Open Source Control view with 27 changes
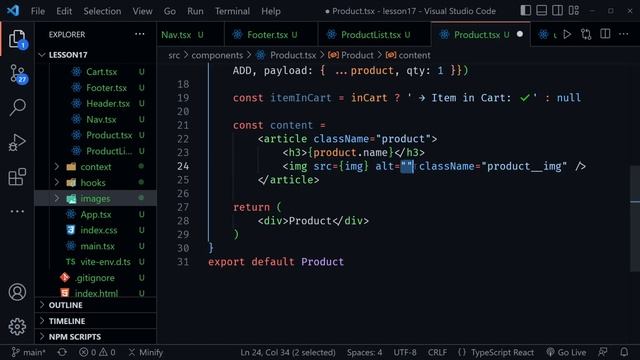 (x=17, y=74)
